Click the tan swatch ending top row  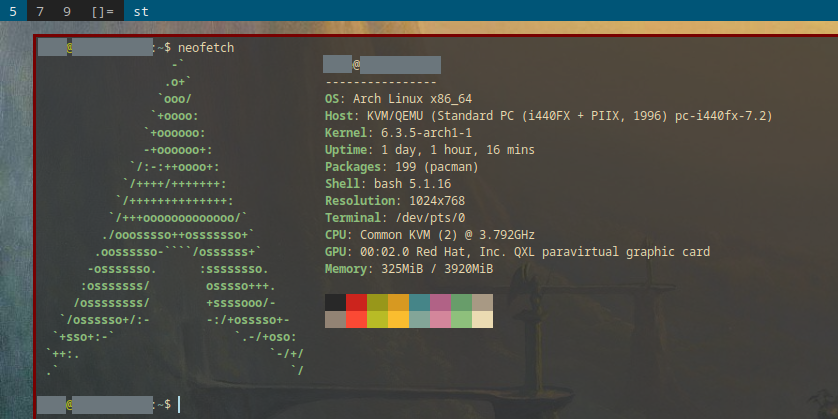(x=483, y=302)
